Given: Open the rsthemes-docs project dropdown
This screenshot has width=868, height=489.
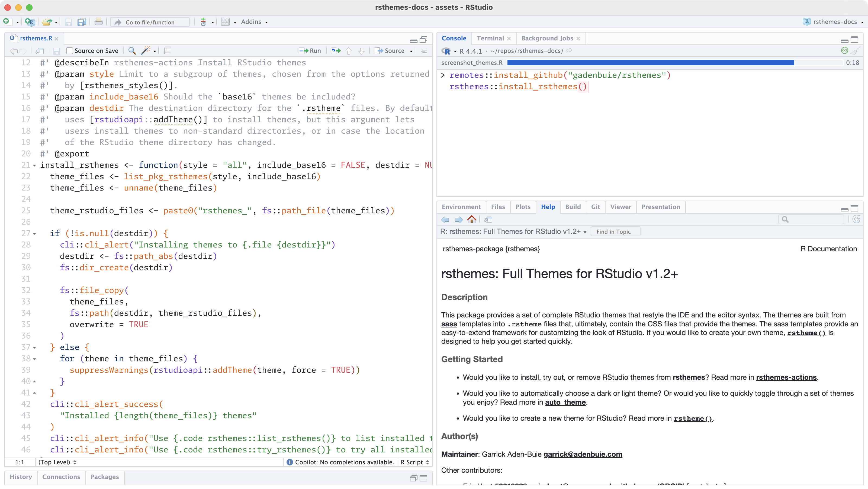Looking at the screenshot, I should 835,22.
